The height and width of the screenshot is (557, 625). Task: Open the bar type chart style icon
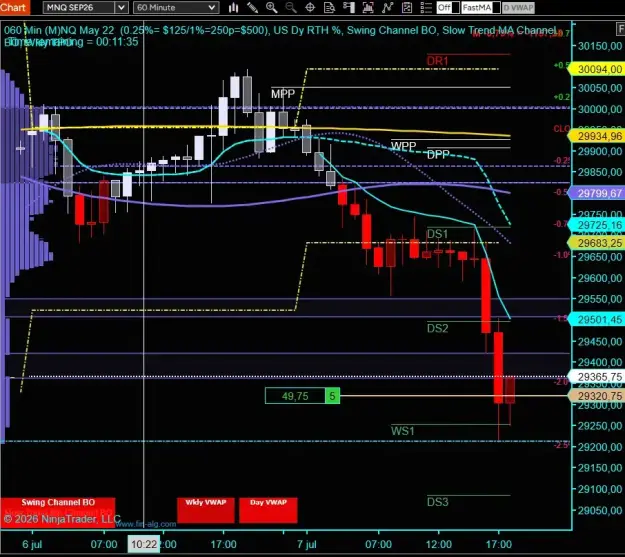point(234,8)
